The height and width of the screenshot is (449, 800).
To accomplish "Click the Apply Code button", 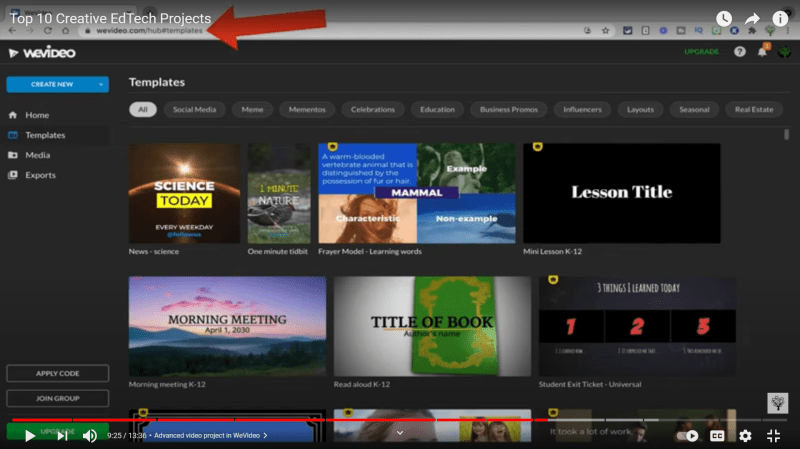I will pos(57,374).
